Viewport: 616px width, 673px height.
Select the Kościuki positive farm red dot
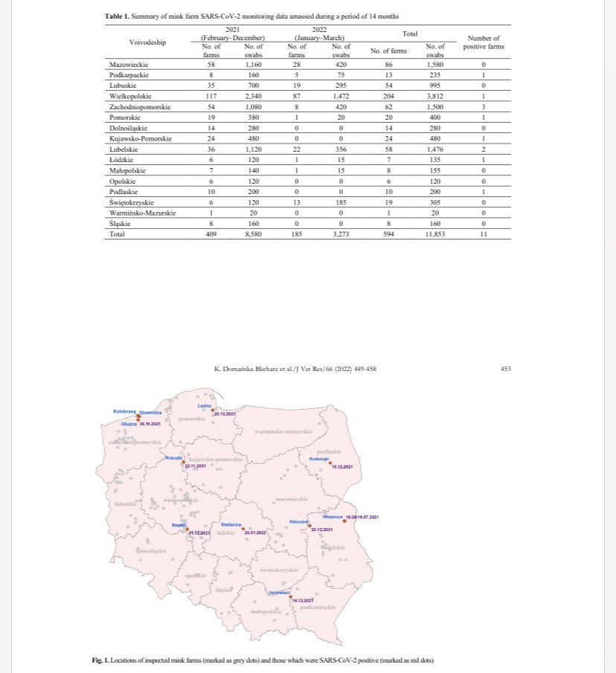coord(330,462)
